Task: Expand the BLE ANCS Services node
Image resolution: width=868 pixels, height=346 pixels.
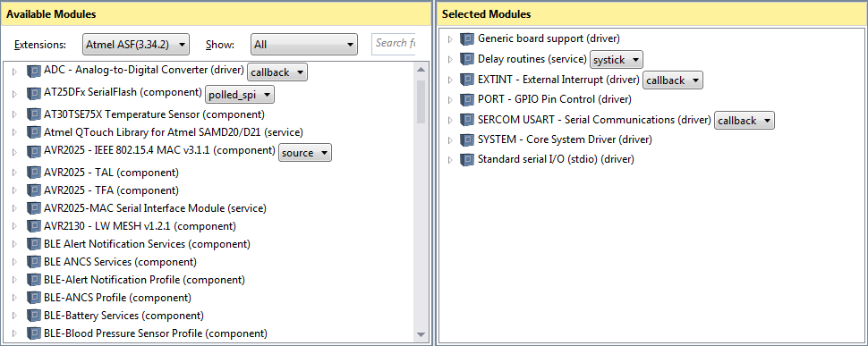Action: pyautogui.click(x=15, y=262)
